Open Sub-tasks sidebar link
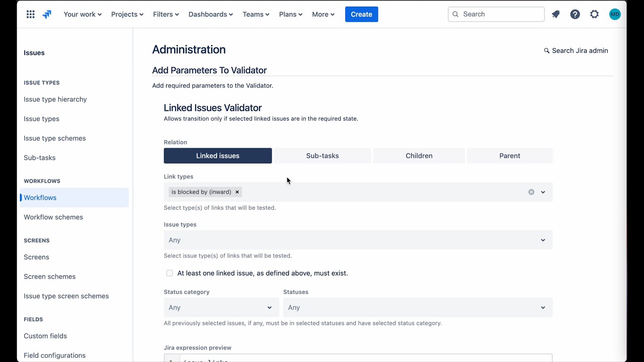The height and width of the screenshot is (362, 644). point(40,158)
